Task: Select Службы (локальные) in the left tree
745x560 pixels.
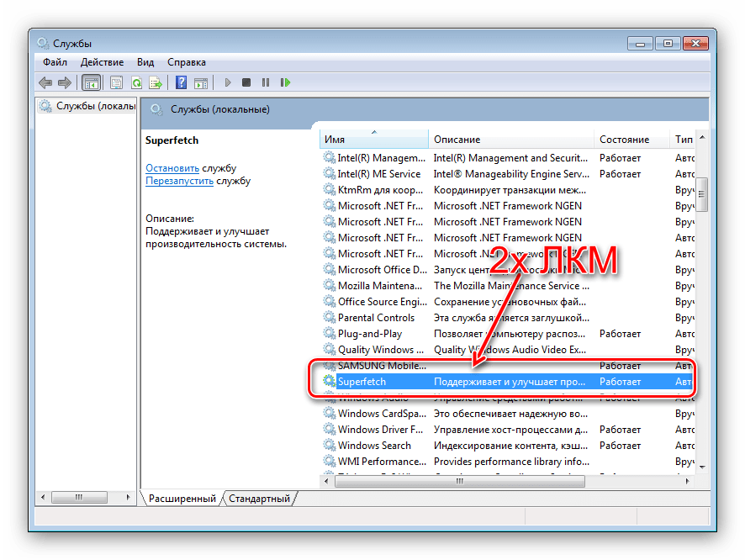Action: (95, 107)
